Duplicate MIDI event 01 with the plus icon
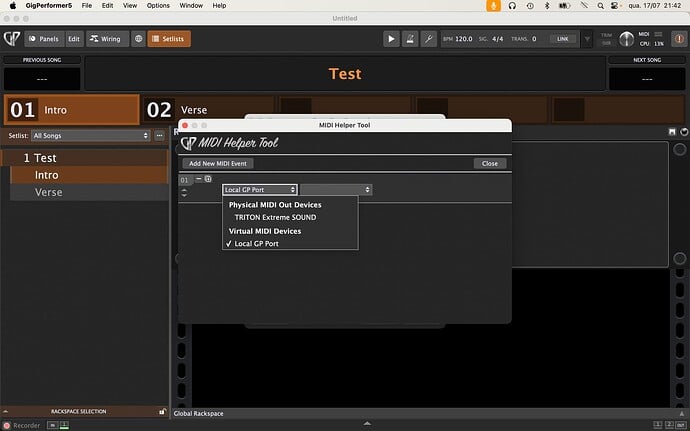Viewport: 690px width, 431px height. pos(208,179)
